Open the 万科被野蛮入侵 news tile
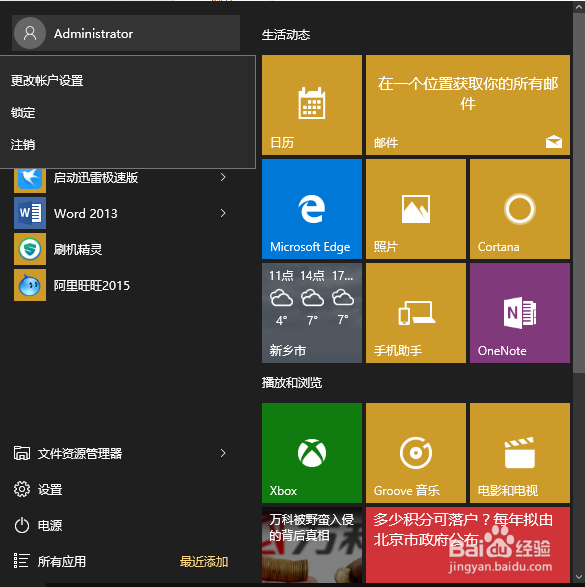 pos(312,545)
